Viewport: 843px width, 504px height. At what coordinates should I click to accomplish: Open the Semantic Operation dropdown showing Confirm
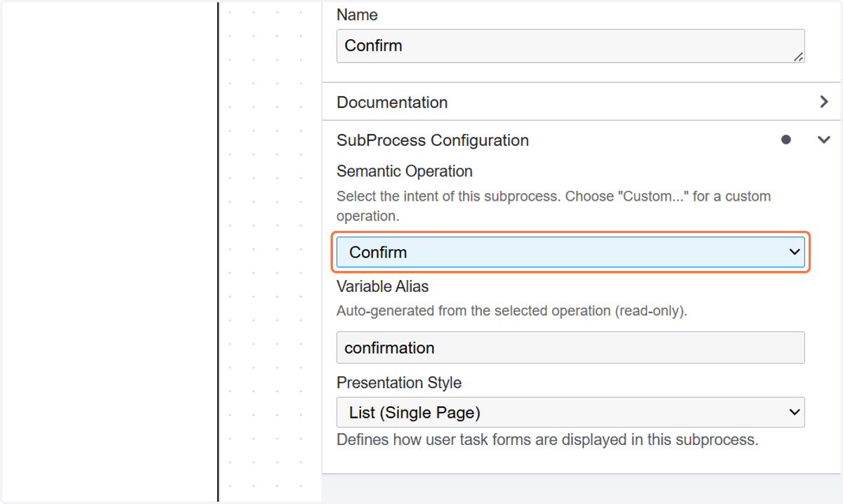pos(570,252)
